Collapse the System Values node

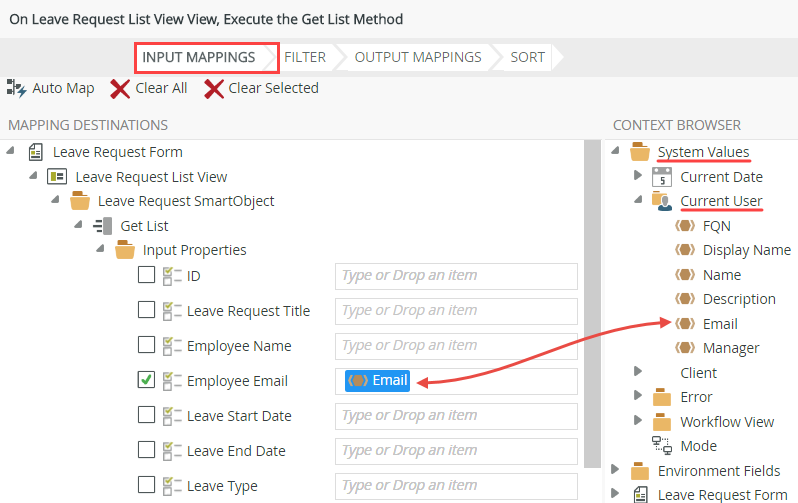615,151
